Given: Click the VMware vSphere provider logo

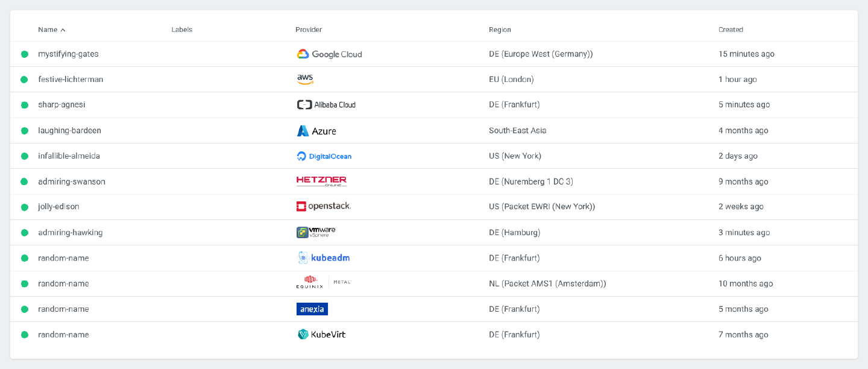Looking at the screenshot, I should click(x=316, y=232).
